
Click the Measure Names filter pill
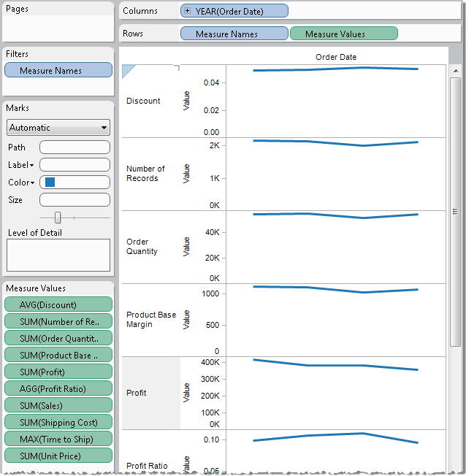[58, 70]
